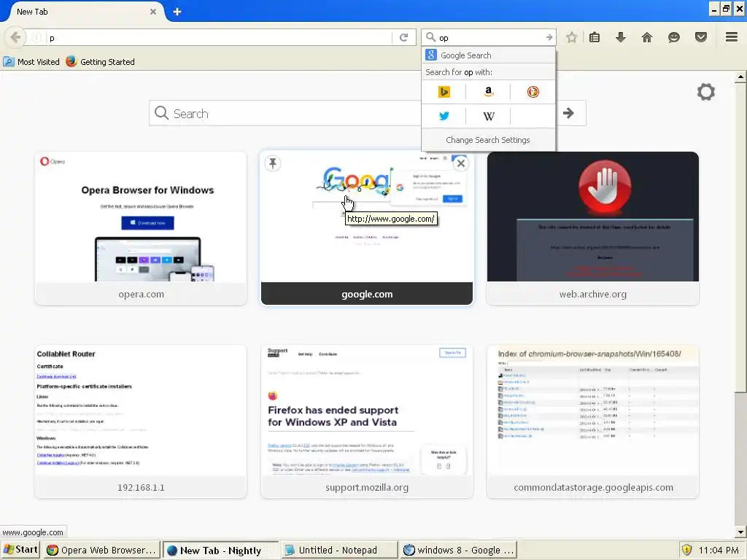The height and width of the screenshot is (560, 747).
Task: Pin the google.com tile
Action: coord(273,163)
